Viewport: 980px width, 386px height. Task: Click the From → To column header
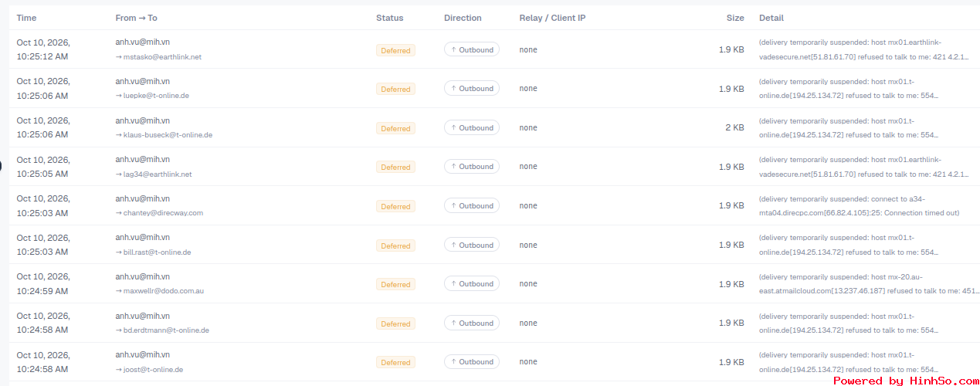(137, 18)
